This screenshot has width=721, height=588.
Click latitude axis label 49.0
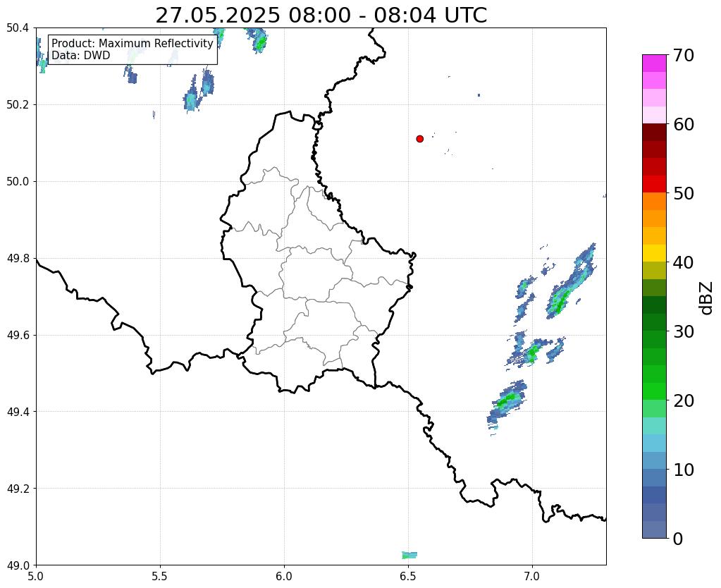coord(18,565)
